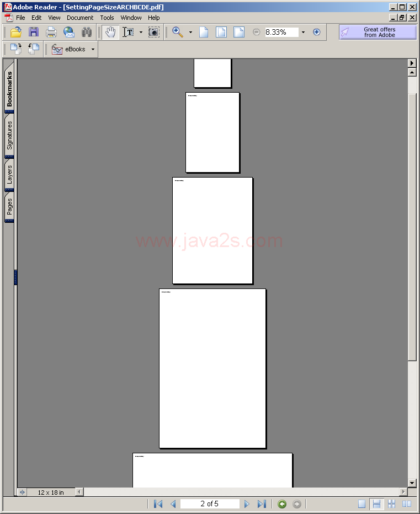
Task: Open the zoom percentage dropdown arrow
Action: (x=303, y=32)
